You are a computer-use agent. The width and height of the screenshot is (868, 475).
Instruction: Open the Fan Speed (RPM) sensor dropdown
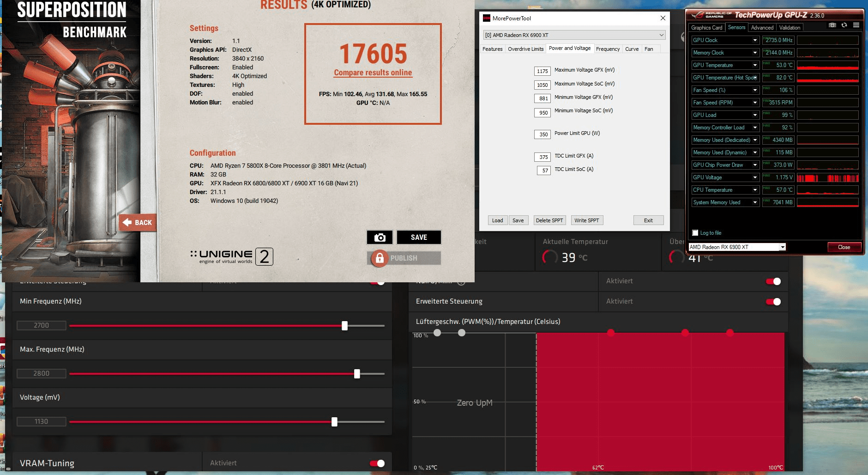tap(755, 103)
